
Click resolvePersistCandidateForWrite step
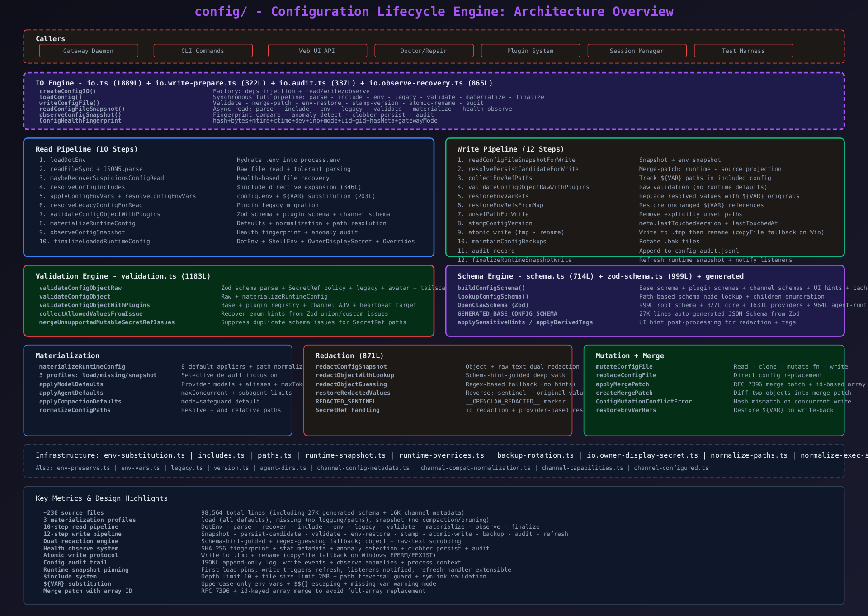518,169
